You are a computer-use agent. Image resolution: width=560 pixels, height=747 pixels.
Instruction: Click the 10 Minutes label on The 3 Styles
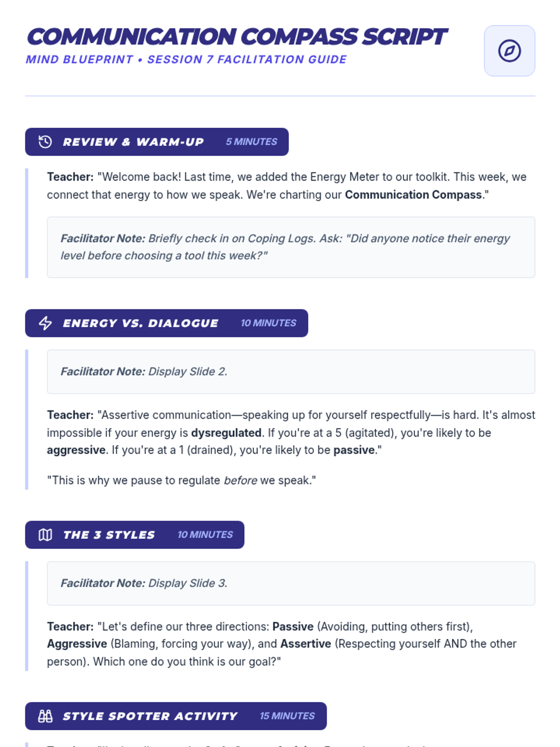(205, 535)
